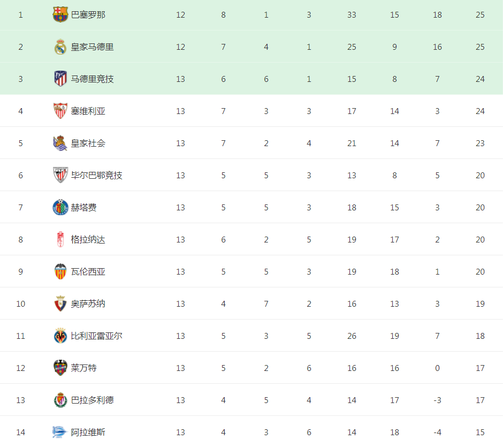The width and height of the screenshot is (504, 440).
Task: Open team link 毕尔巴鄂竞技
Action: [x=96, y=175]
